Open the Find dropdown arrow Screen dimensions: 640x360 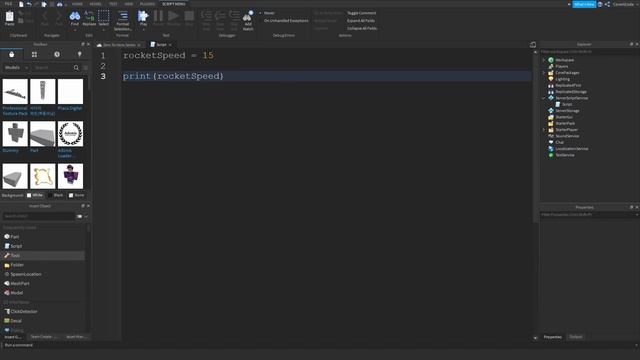75,29
